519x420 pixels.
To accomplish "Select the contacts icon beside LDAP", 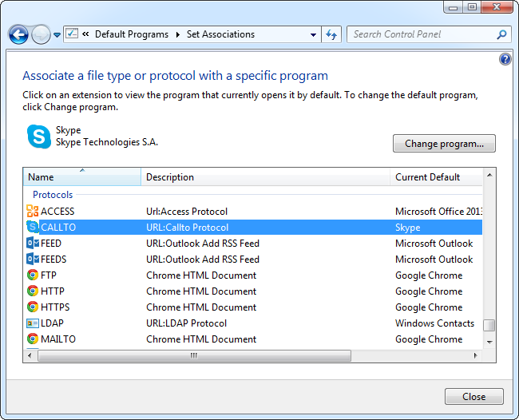I will point(32,323).
